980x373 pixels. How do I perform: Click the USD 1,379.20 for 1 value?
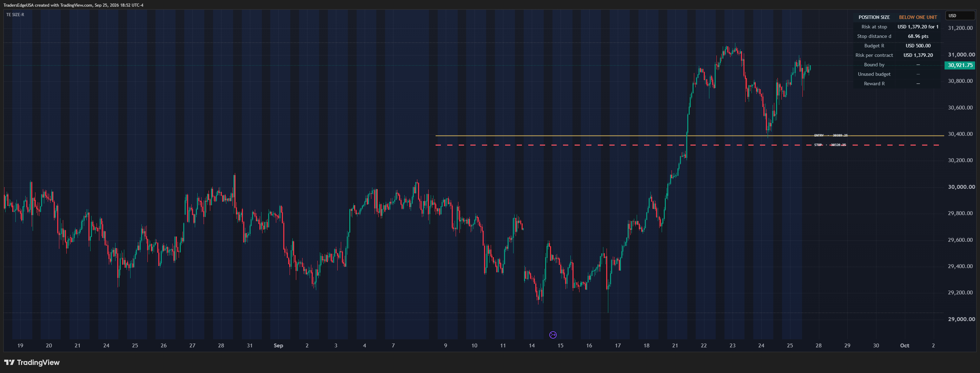tap(918, 27)
